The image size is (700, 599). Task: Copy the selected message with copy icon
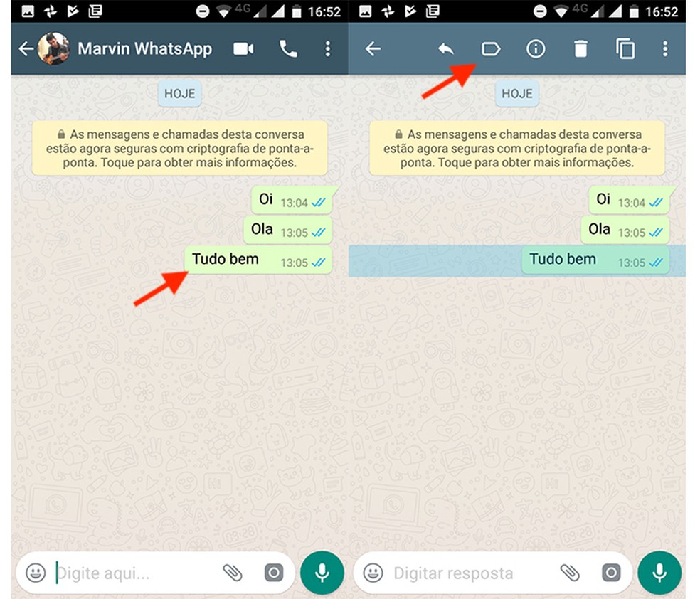[x=625, y=49]
